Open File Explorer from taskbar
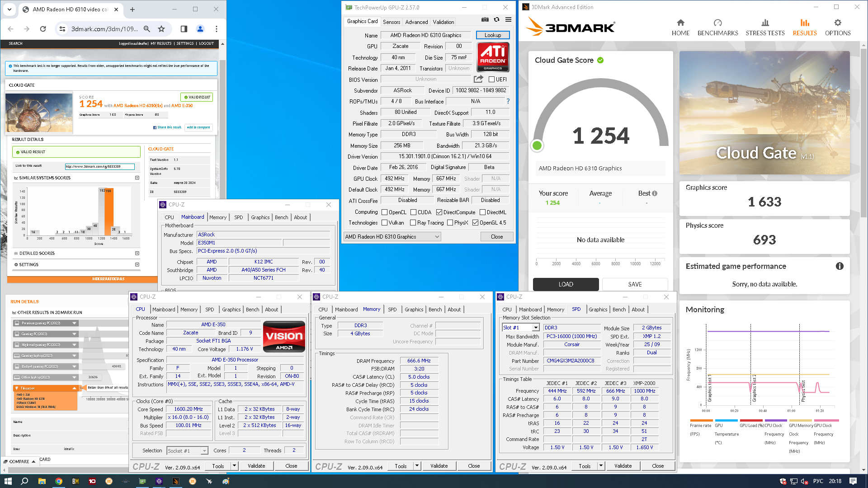This screenshot has width=868, height=488. tap(42, 481)
